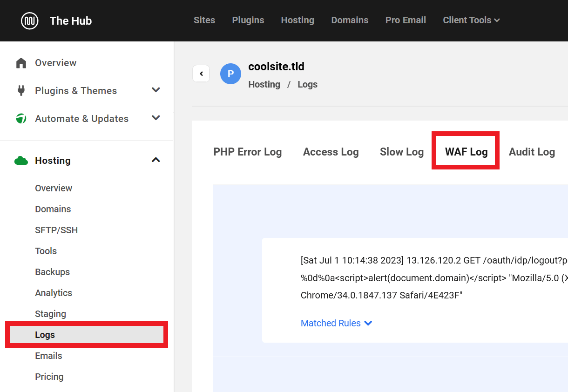Open the Overview home icon
Screen dimensions: 568x392
pos(21,63)
